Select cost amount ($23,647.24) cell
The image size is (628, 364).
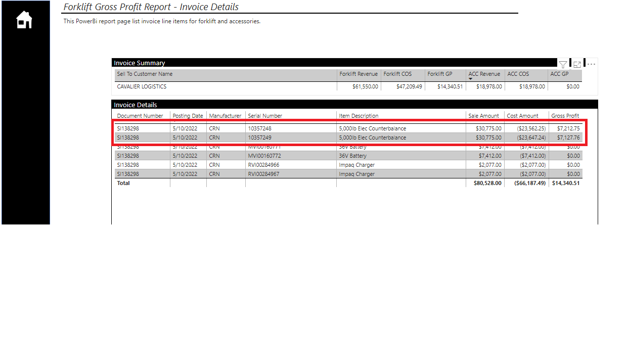pyautogui.click(x=531, y=138)
